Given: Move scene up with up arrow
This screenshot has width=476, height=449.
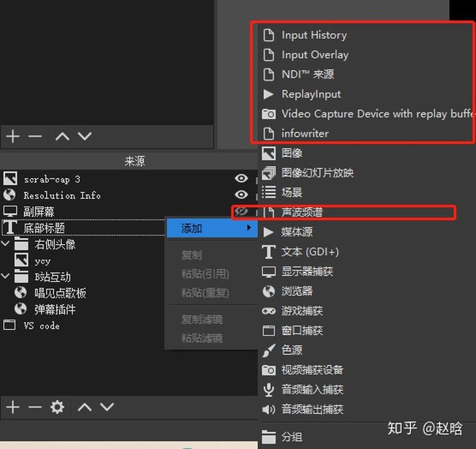Looking at the screenshot, I should [x=62, y=136].
